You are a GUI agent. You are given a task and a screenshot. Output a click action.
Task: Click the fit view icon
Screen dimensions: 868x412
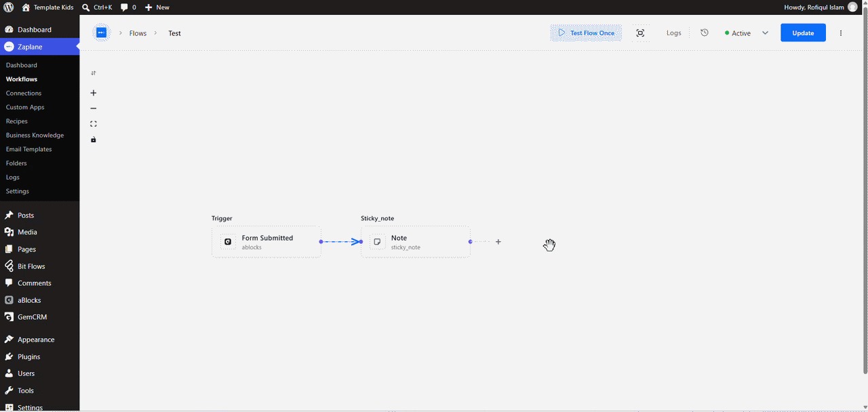pos(94,124)
